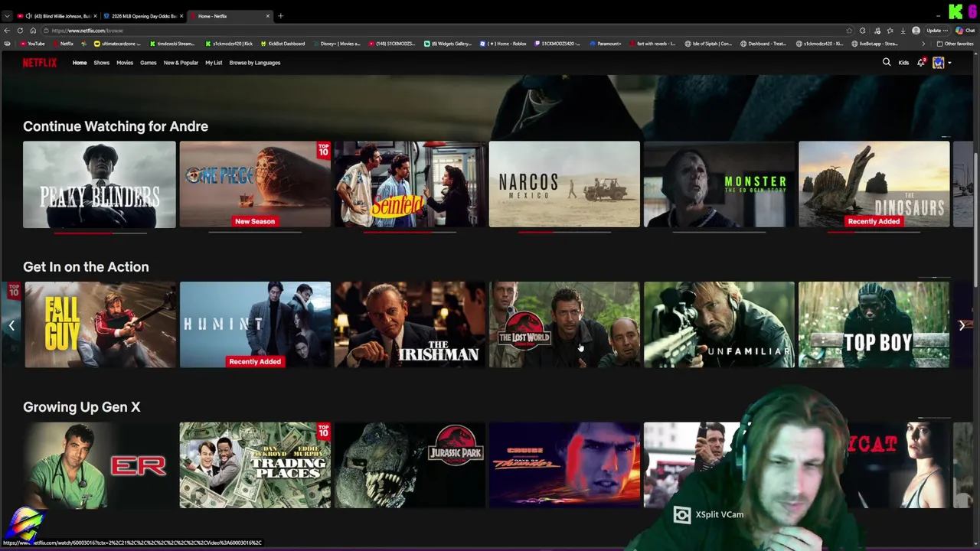Open Days of Thunder
This screenshot has height=551, width=980.
pyautogui.click(x=564, y=465)
